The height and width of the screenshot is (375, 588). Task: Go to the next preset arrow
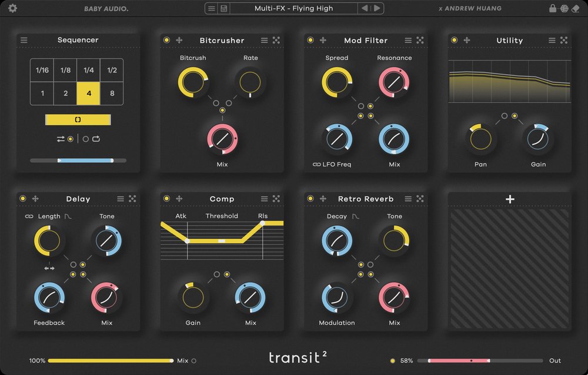tap(377, 8)
